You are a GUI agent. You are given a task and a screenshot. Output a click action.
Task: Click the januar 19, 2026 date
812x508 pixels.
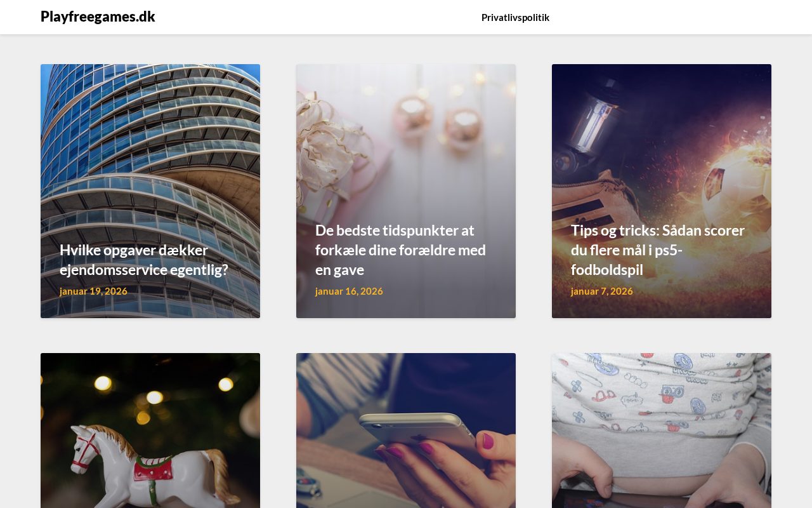93,291
